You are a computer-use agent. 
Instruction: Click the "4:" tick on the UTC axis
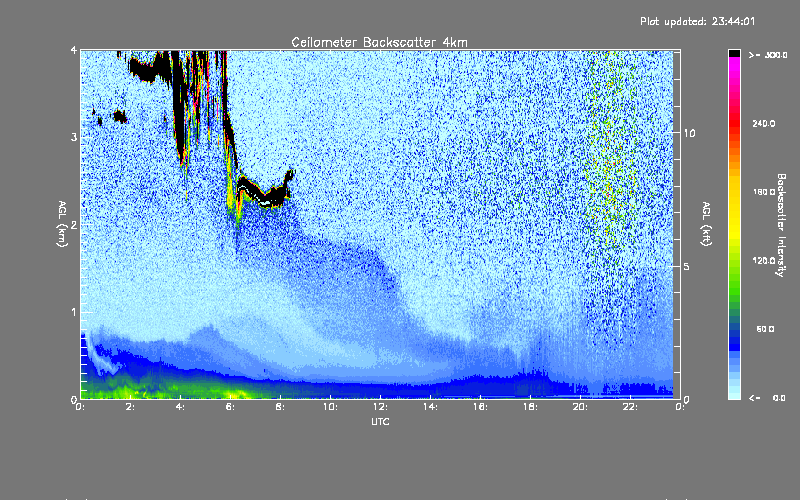[x=181, y=407]
